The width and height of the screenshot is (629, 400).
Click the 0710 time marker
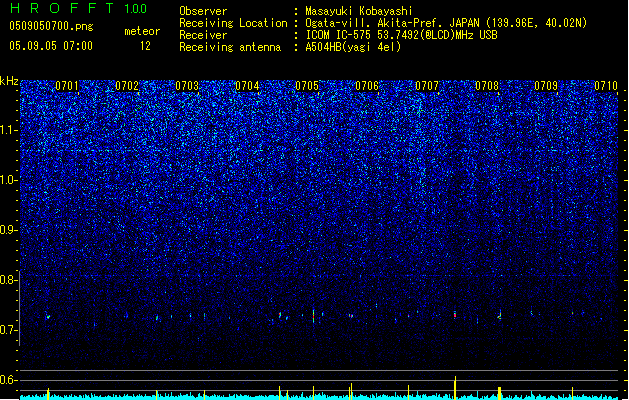point(606,86)
